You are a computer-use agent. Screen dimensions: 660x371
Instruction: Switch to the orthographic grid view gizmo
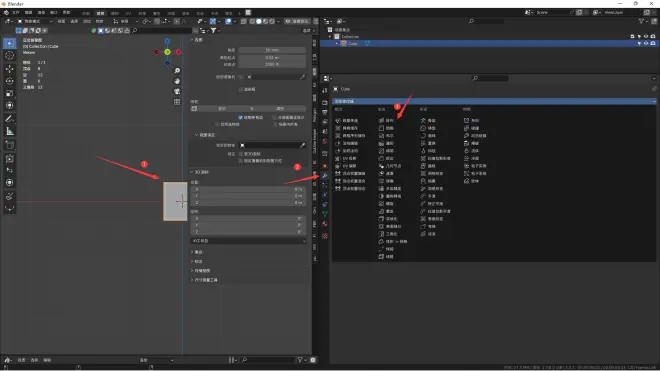177,102
